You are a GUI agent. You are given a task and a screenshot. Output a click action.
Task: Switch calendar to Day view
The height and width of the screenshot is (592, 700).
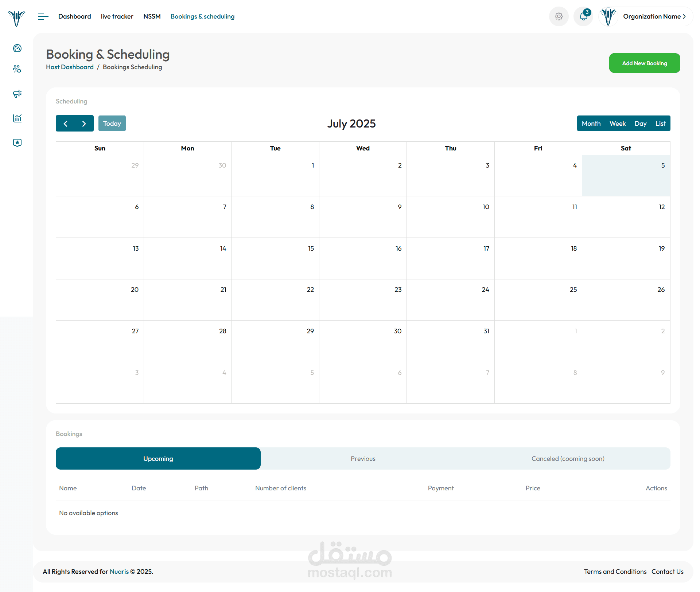pos(641,124)
